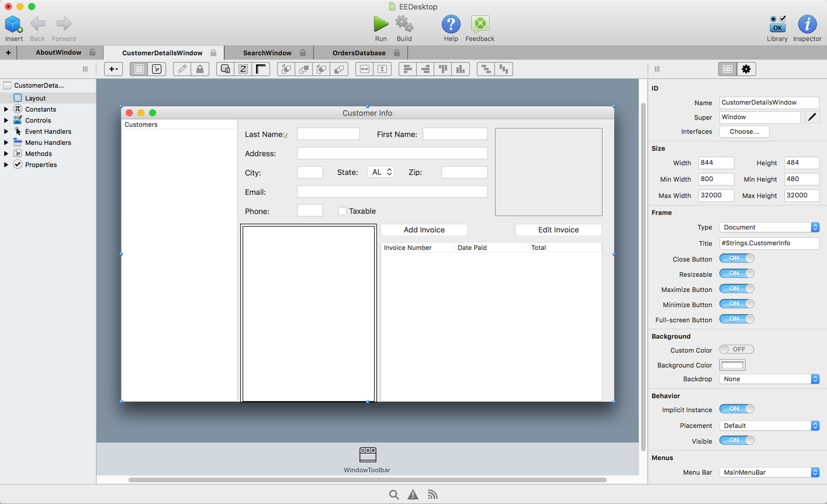Viewport: 827px width, 504px height.
Task: Click the lock controls toolbar icon
Action: (200, 69)
